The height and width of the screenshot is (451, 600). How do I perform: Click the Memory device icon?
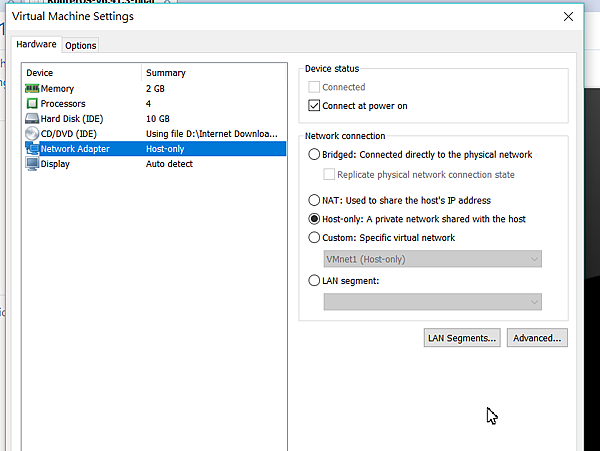point(32,89)
